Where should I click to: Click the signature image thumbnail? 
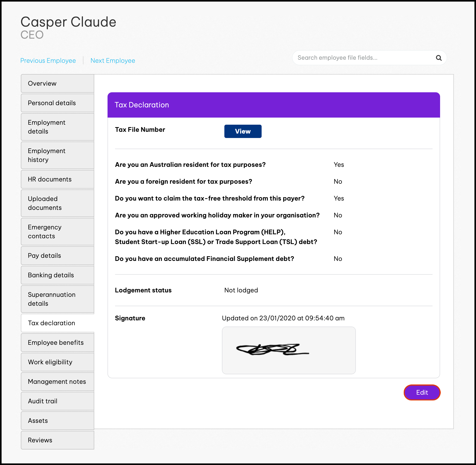(288, 350)
